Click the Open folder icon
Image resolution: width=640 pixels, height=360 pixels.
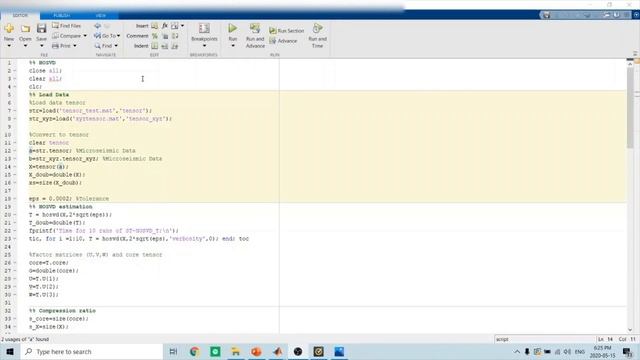[25, 29]
